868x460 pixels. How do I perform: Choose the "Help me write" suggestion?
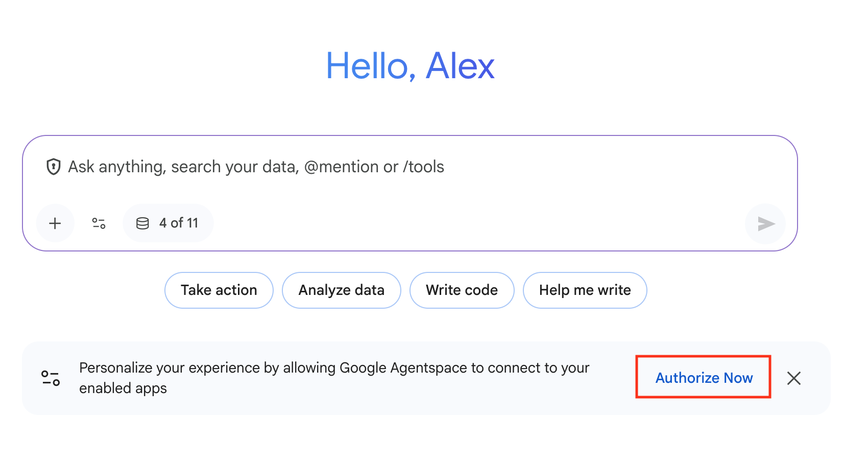pos(585,290)
